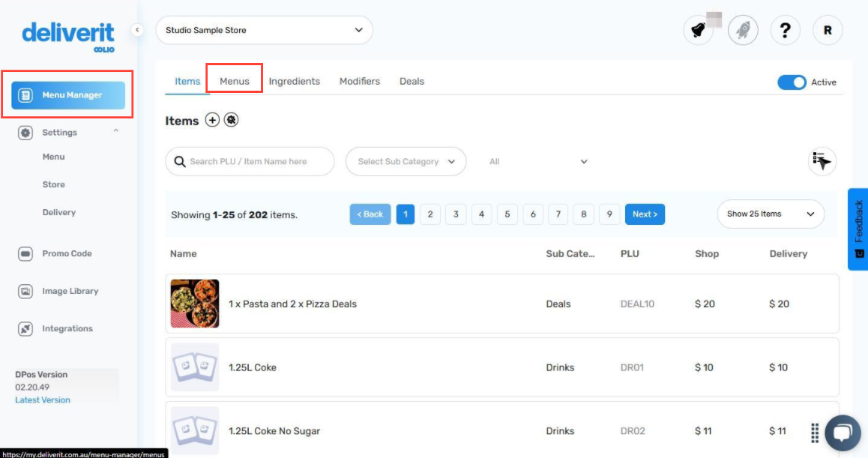868x458 pixels.
Task: Click the notifications bell icon
Action: pos(699,30)
